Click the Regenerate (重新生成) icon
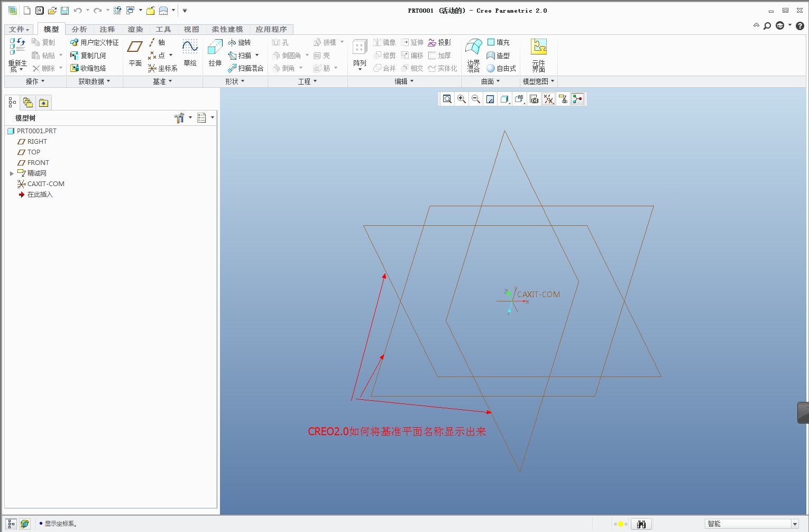809x532 pixels. (17, 55)
